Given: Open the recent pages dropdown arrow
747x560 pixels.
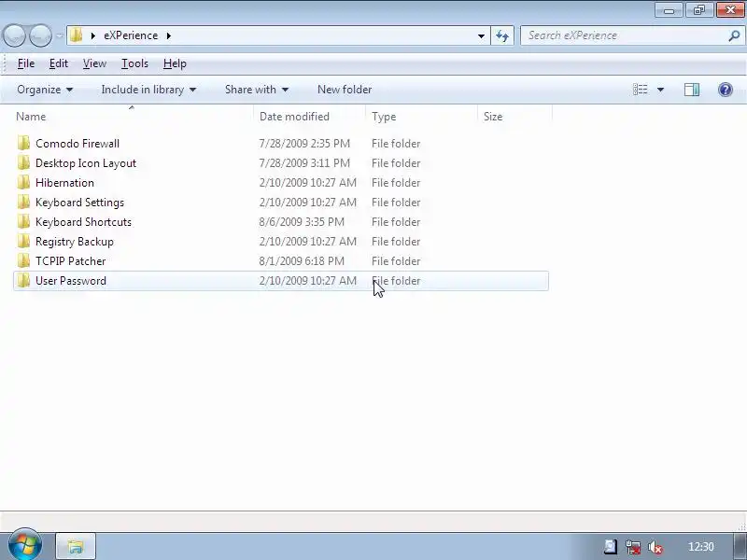Looking at the screenshot, I should click(x=60, y=35).
